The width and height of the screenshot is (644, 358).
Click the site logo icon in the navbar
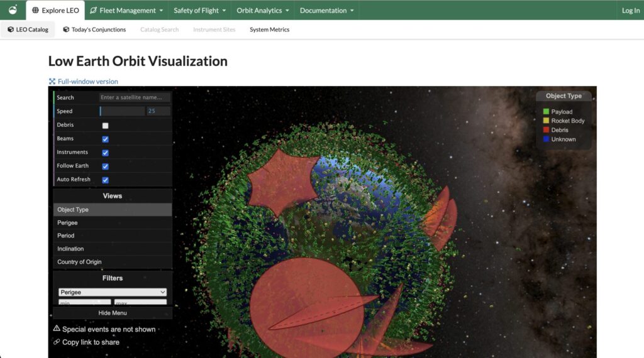coord(13,10)
